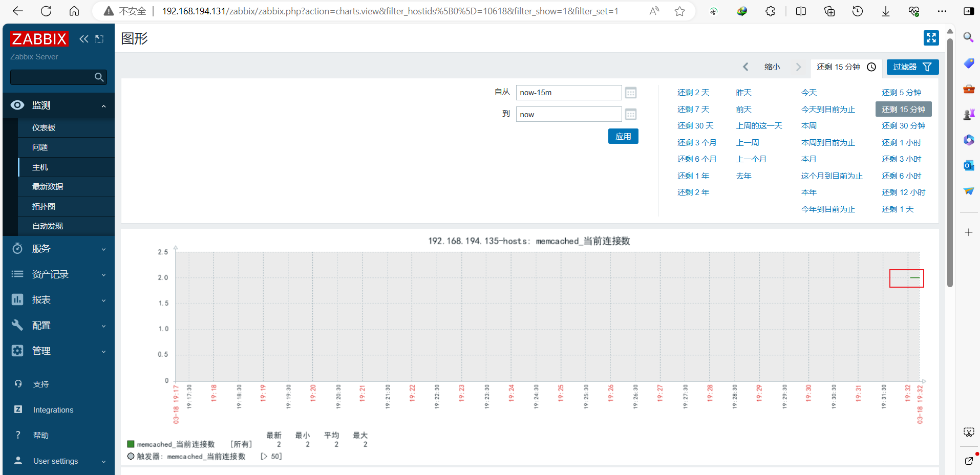980x475 pixels.
Task: Collapse the sidebar with double-chevron icon
Action: tap(84, 39)
